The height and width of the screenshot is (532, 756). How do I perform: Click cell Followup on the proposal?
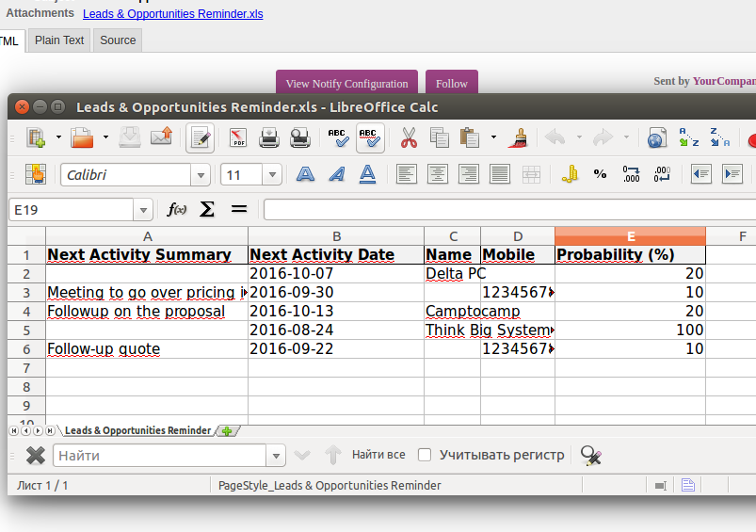(x=147, y=312)
